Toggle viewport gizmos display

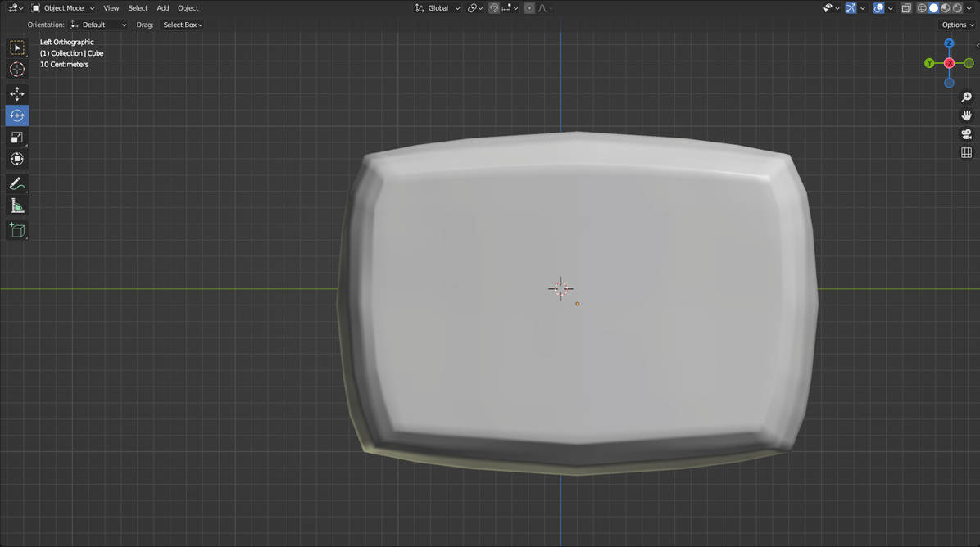click(851, 8)
